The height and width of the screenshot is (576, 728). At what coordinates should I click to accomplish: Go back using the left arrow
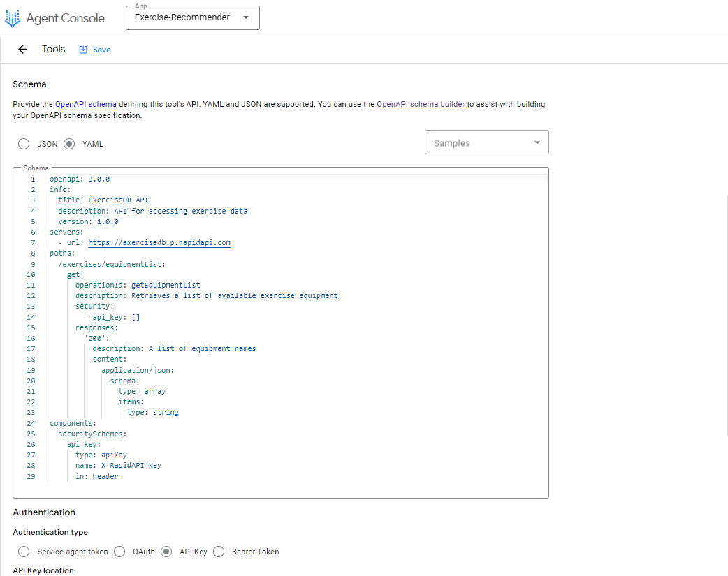point(23,49)
